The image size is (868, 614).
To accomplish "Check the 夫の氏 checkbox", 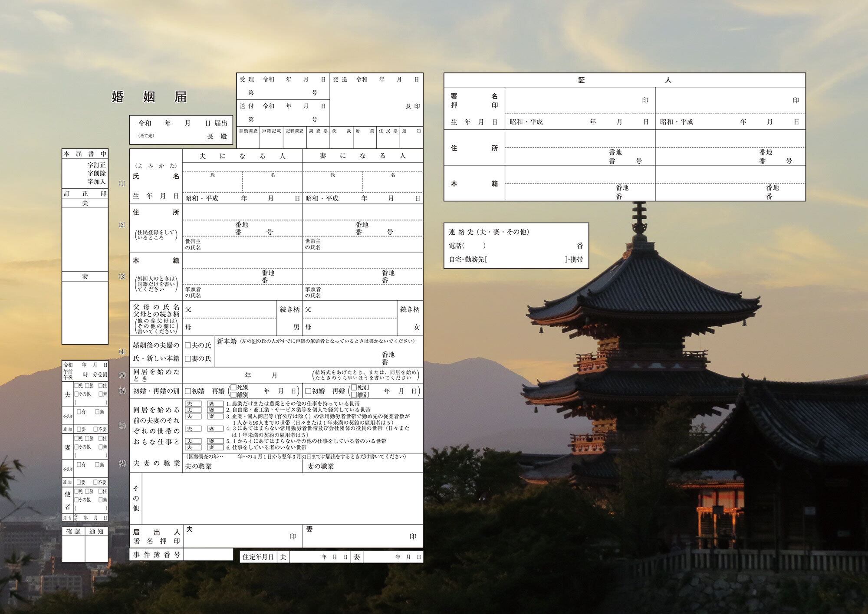I will (x=188, y=345).
